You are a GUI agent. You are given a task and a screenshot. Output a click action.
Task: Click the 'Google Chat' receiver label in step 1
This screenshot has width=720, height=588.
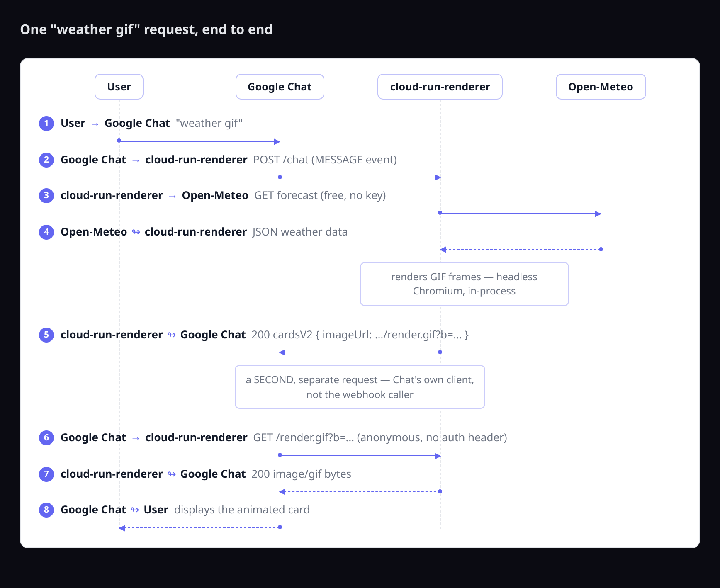137,124
